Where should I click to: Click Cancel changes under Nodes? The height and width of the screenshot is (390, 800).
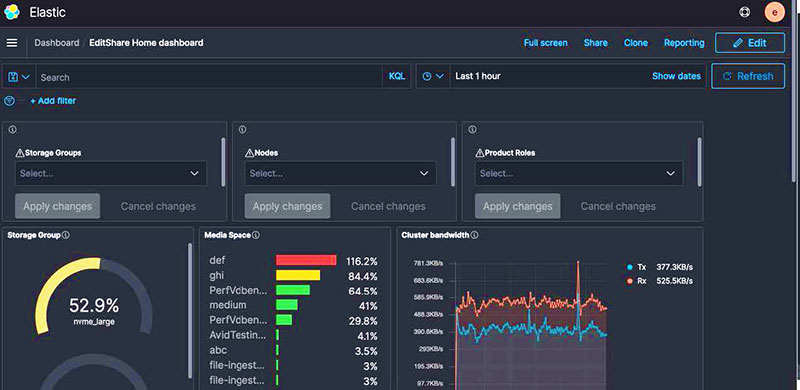[x=388, y=206]
